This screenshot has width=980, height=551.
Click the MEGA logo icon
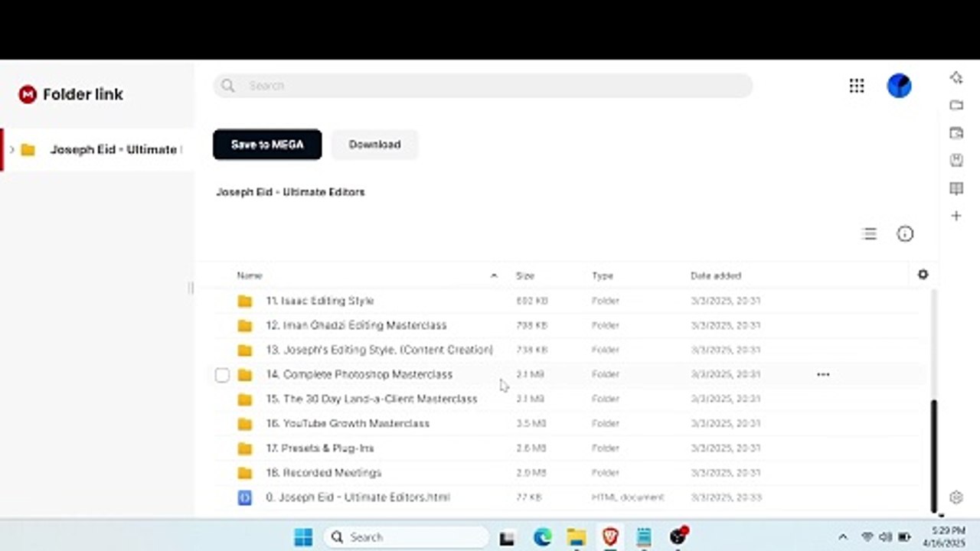coord(28,94)
